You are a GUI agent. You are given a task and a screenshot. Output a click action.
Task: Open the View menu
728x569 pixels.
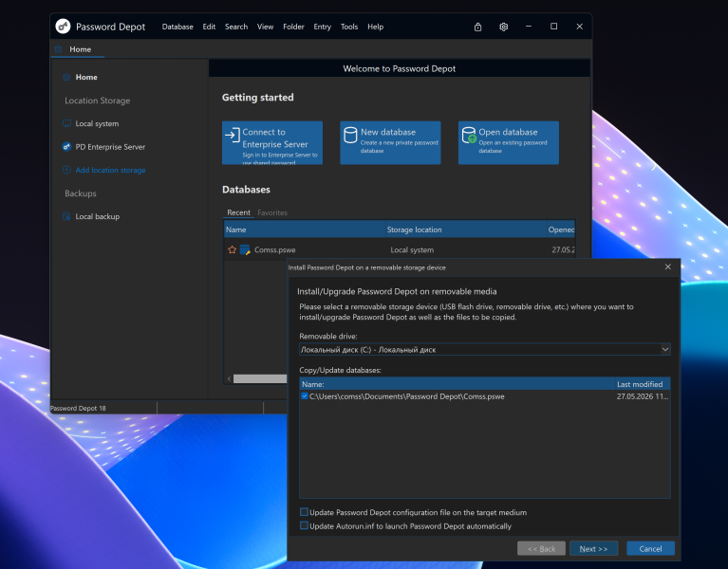(265, 27)
